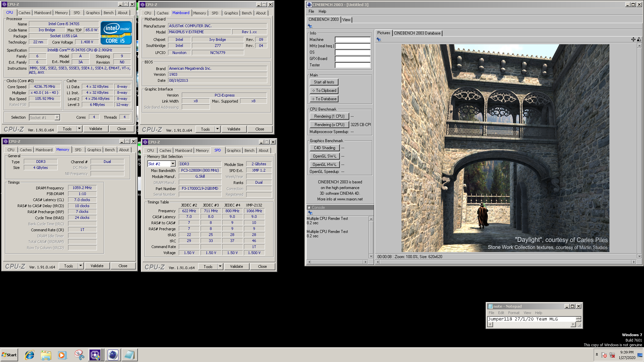
Task: Open the Snipping Tool scissors taskbar icon
Action: click(x=79, y=355)
